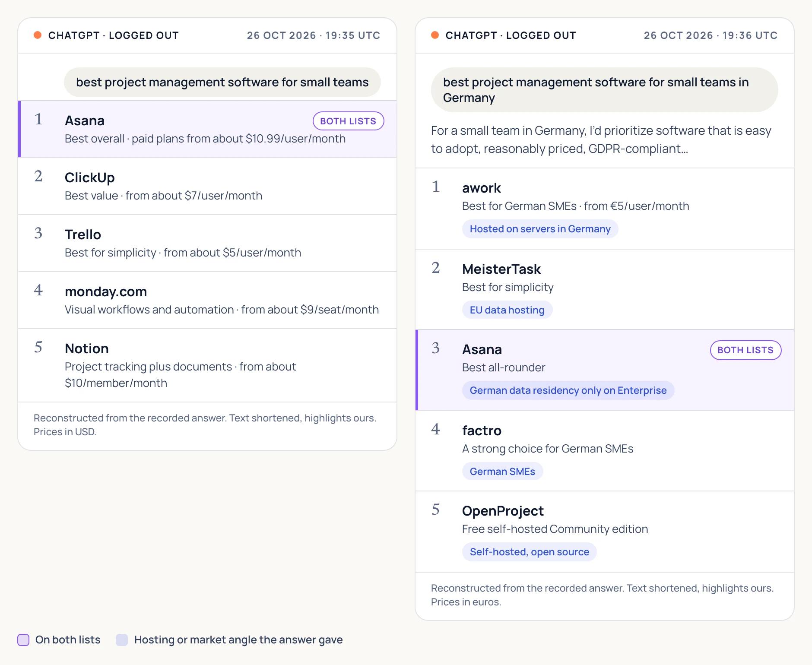
Task: Click the orange status dot in the right card header
Action: pyautogui.click(x=435, y=35)
